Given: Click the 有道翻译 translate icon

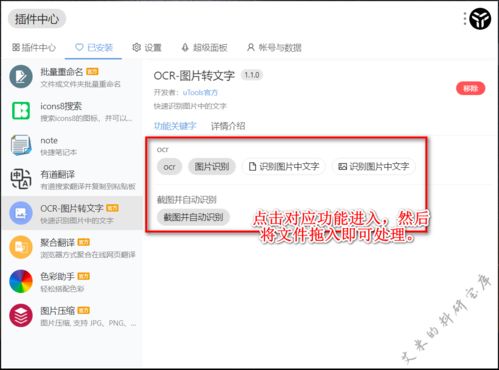Looking at the screenshot, I should pyautogui.click(x=21, y=179).
